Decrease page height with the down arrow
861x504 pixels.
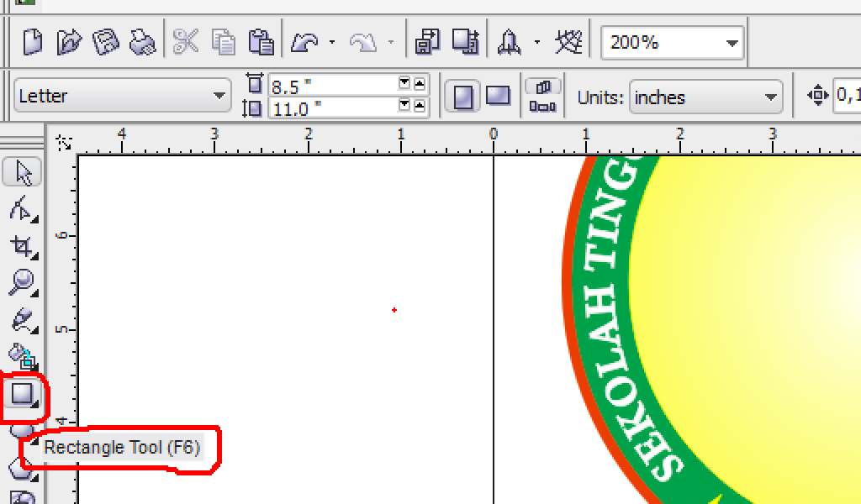[x=404, y=105]
